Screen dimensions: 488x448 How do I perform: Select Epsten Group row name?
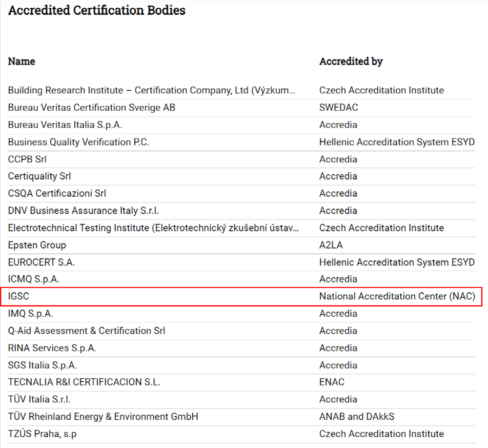coord(37,245)
